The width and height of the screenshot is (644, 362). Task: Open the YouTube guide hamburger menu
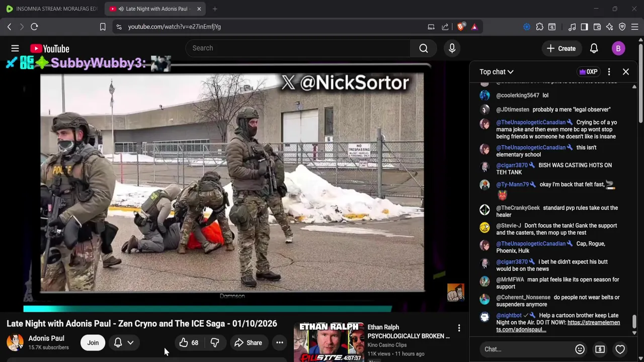point(15,48)
